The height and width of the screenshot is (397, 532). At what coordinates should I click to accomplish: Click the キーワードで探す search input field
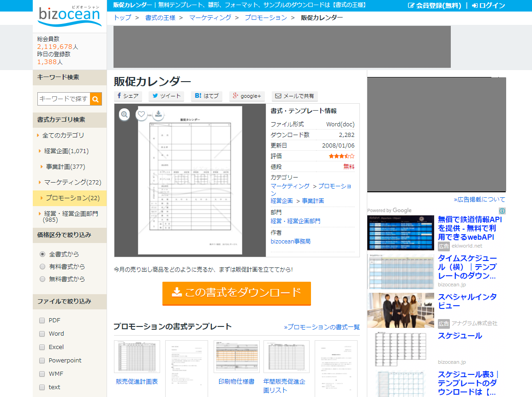(64, 99)
